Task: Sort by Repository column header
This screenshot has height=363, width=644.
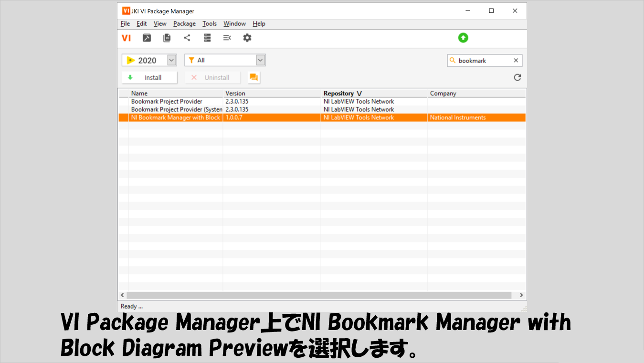Action: click(374, 93)
